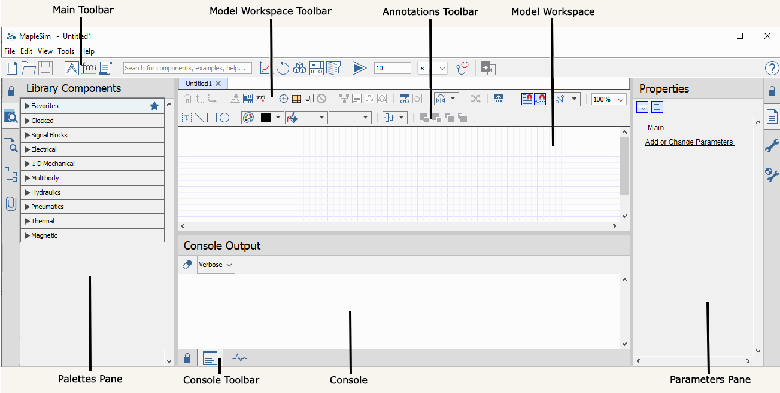Click the component search input field
Screen dimensions: 780x393
(188, 68)
